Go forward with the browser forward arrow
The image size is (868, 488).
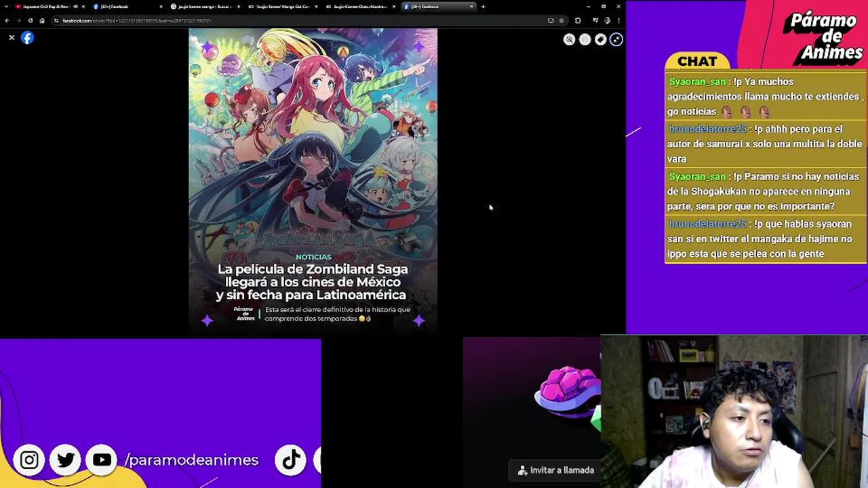click(18, 20)
